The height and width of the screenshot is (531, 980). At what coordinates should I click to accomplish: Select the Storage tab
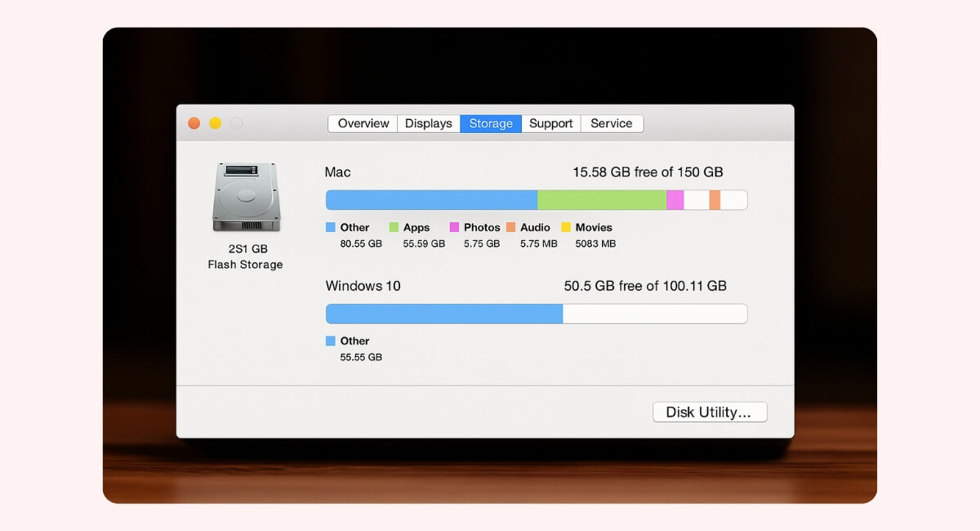(x=491, y=123)
